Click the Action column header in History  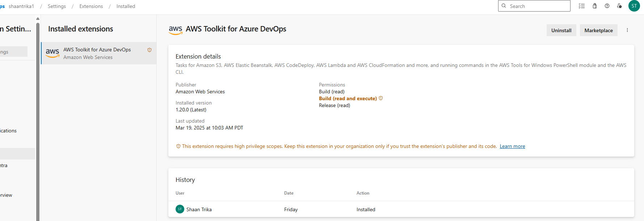click(363, 193)
